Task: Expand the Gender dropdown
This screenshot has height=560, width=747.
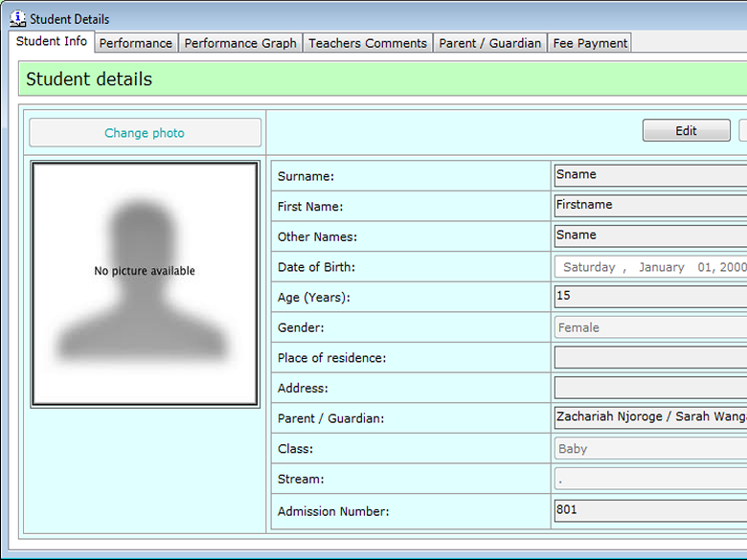Action: tap(650, 327)
